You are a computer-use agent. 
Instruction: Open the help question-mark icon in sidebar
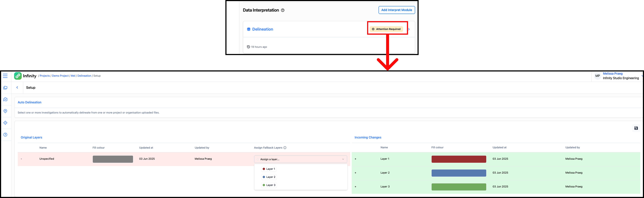pos(5,135)
